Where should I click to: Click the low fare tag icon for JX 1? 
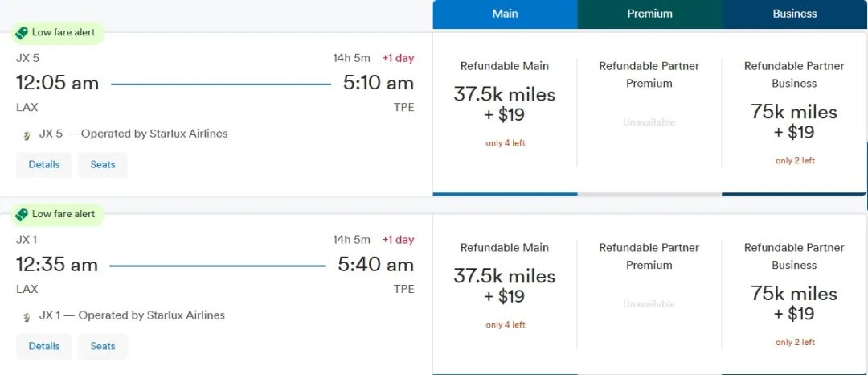[23, 215]
